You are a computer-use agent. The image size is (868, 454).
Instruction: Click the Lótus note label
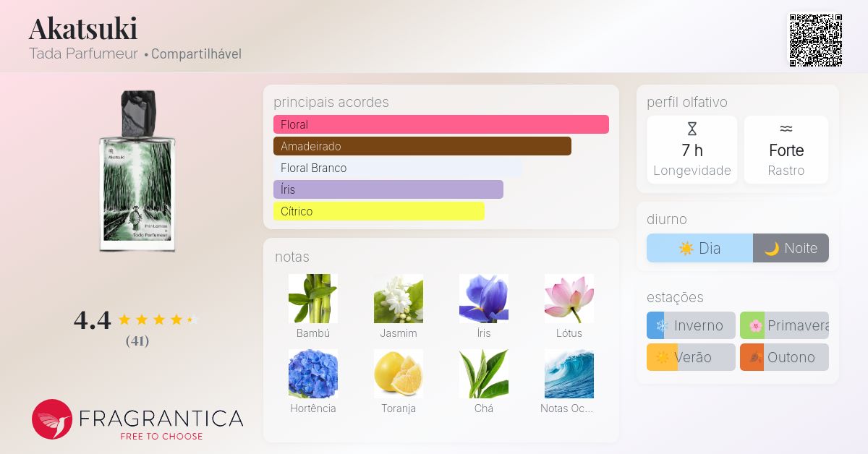click(x=569, y=333)
